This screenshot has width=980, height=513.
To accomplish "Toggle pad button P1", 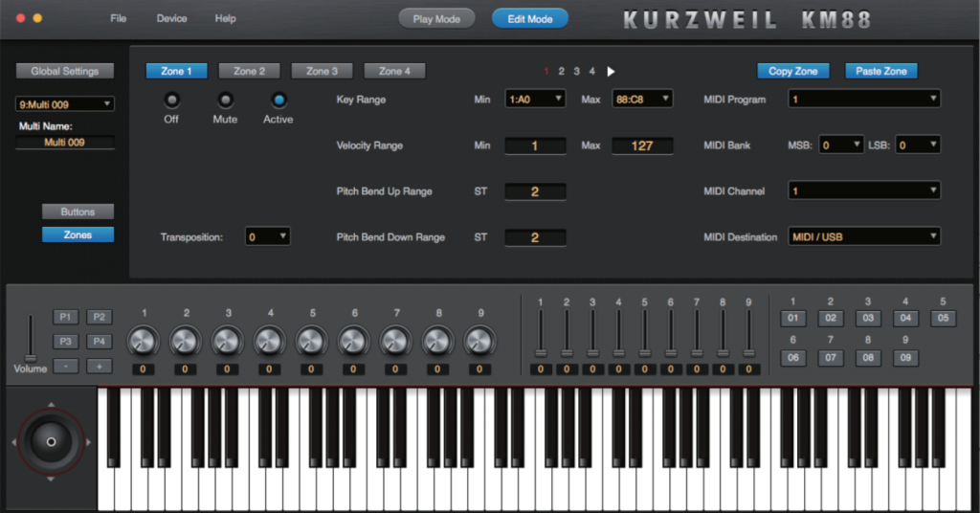I will point(65,317).
